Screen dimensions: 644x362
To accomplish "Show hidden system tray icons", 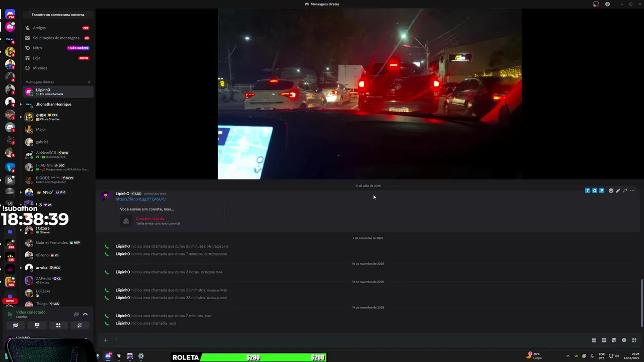I will (x=568, y=356).
